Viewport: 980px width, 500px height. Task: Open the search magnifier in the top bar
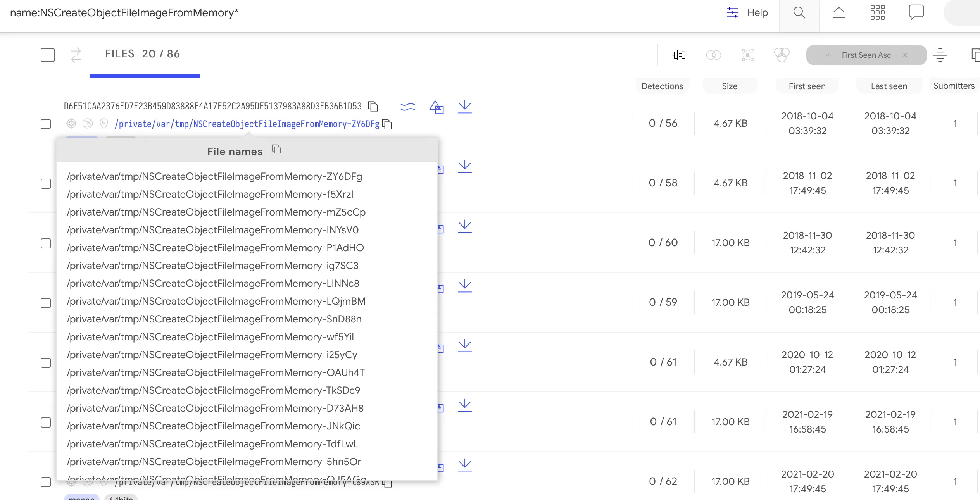799,12
